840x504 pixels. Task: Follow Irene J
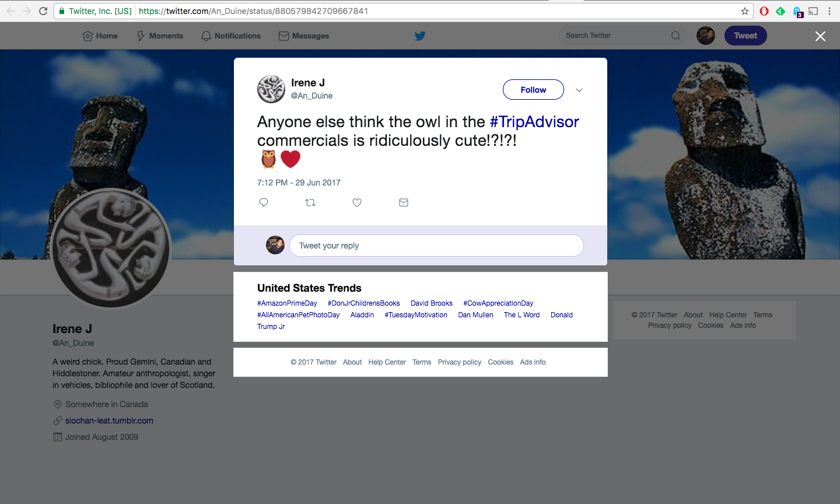click(x=533, y=90)
